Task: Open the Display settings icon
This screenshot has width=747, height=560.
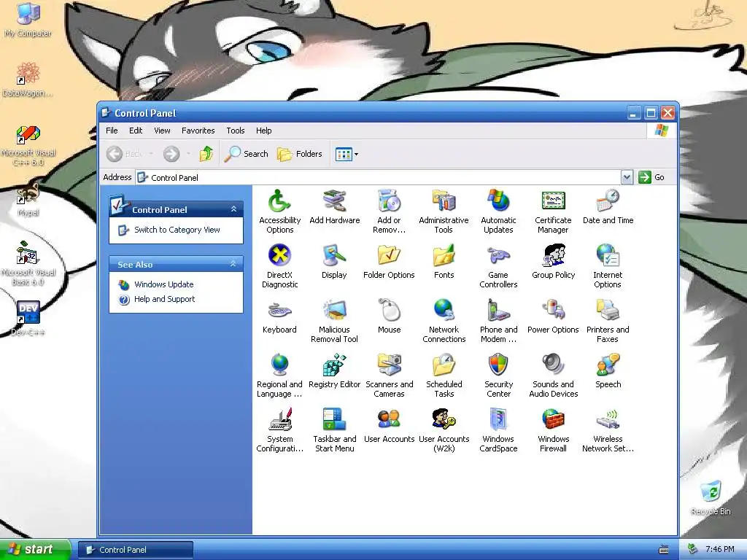Action: point(334,256)
